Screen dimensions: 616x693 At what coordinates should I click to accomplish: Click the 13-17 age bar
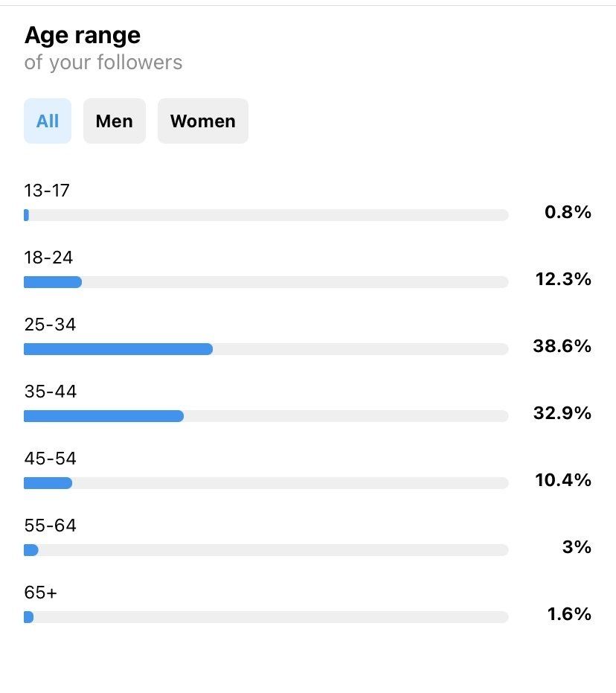click(x=266, y=215)
